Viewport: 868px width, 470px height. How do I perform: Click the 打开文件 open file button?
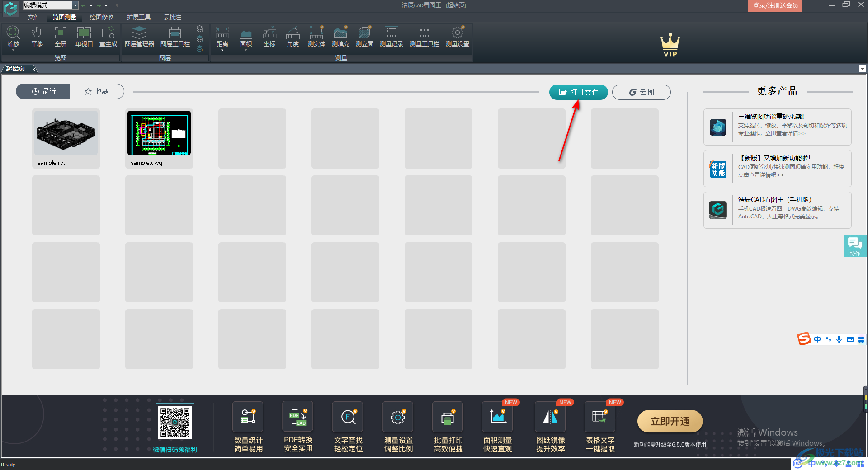point(578,92)
